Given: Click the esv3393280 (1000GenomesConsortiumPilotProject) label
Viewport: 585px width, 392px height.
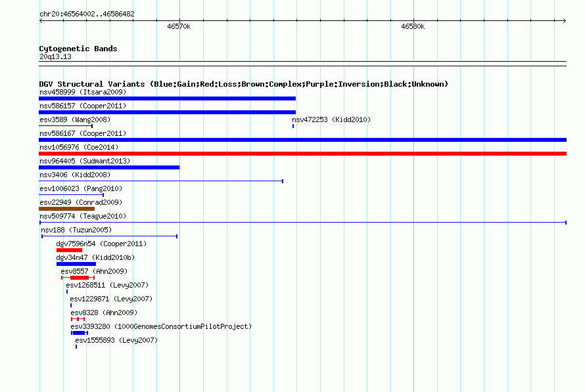Looking at the screenshot, I should pyautogui.click(x=161, y=326).
